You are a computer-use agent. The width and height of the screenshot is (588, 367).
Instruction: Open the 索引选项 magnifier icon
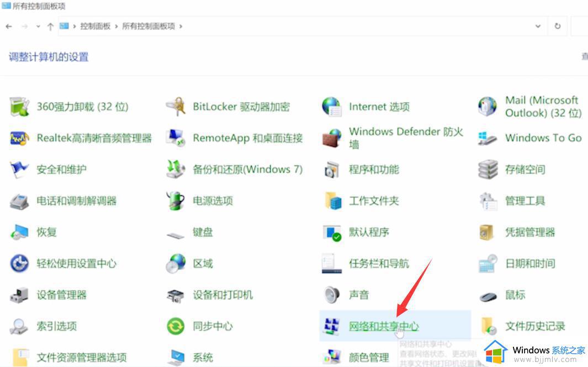point(18,326)
